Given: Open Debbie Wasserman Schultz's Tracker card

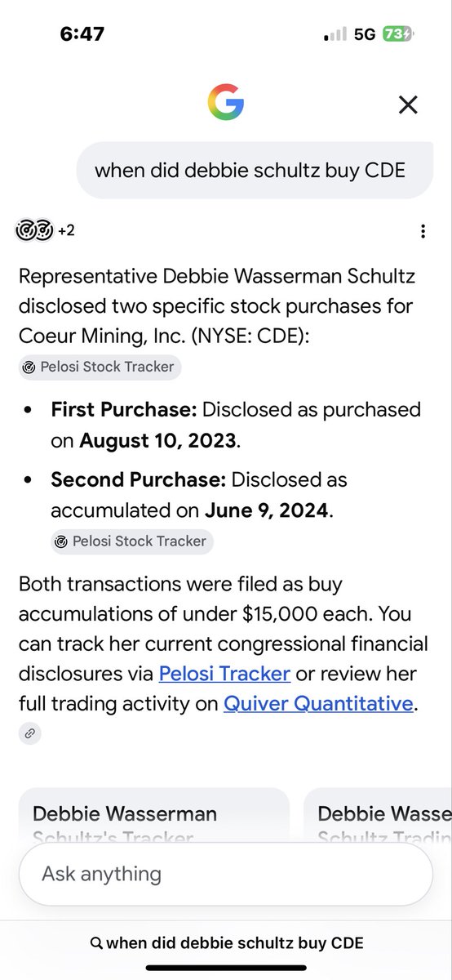Looking at the screenshot, I should click(153, 817).
